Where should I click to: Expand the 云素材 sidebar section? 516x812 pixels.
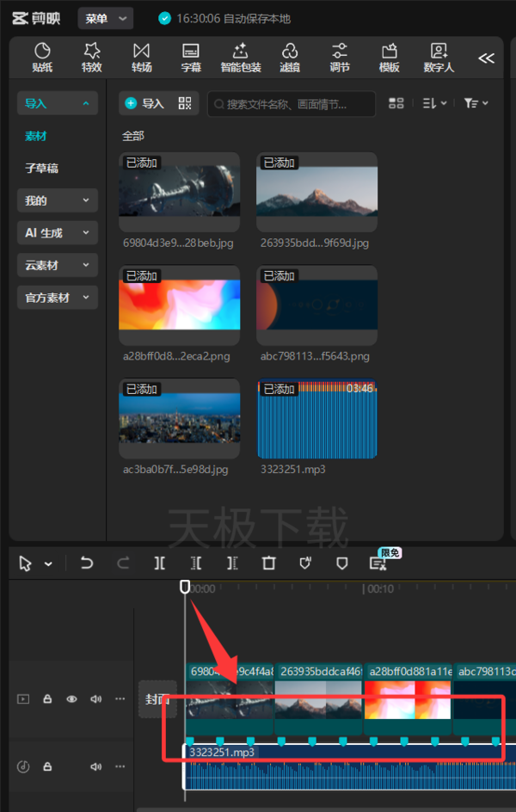pos(58,265)
